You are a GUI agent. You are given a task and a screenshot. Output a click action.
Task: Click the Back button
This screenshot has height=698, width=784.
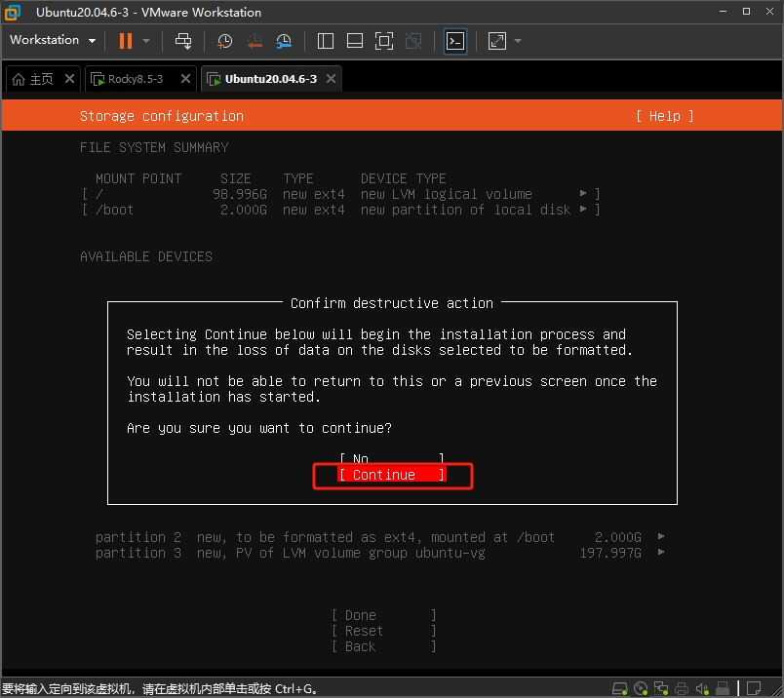pyautogui.click(x=384, y=646)
